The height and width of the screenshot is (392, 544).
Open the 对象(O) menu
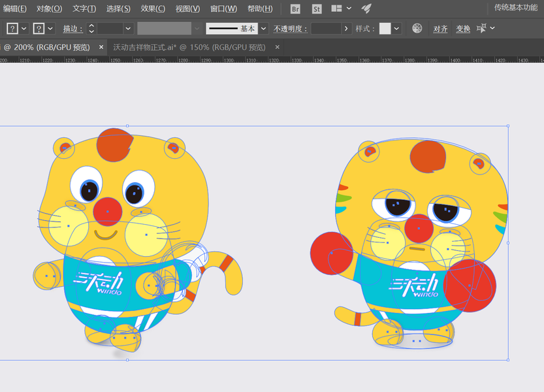(49, 8)
